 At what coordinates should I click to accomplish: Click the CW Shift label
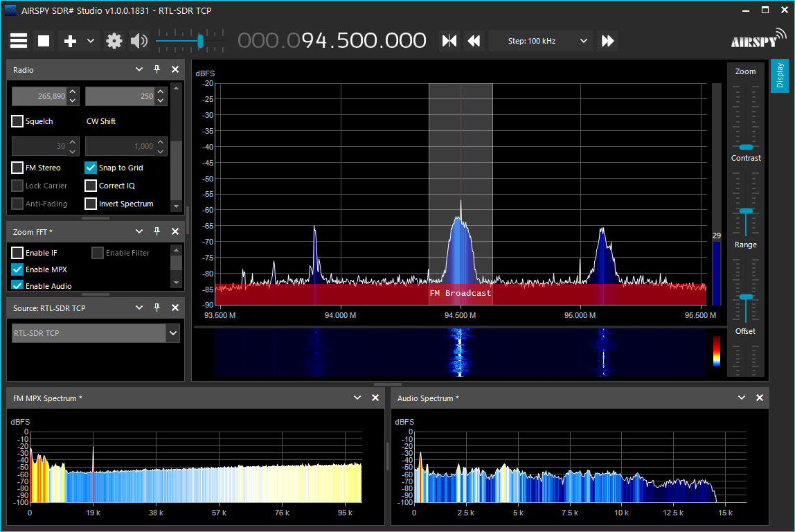point(101,121)
